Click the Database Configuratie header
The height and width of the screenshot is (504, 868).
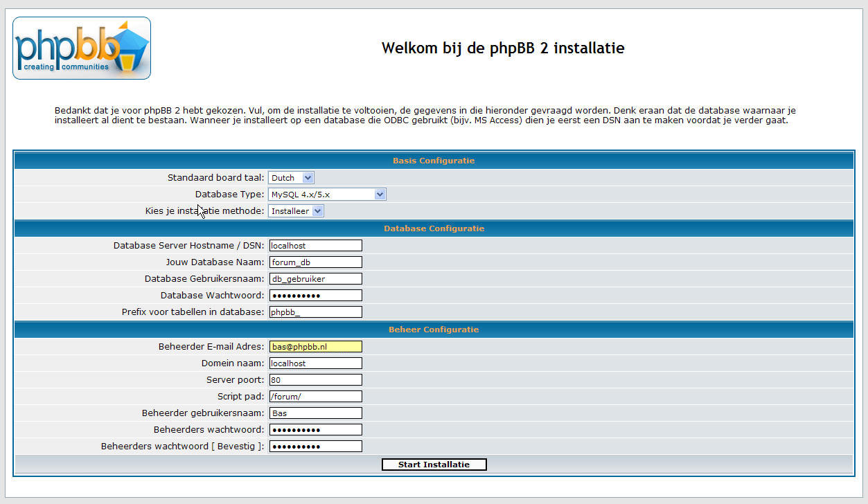[x=434, y=228]
